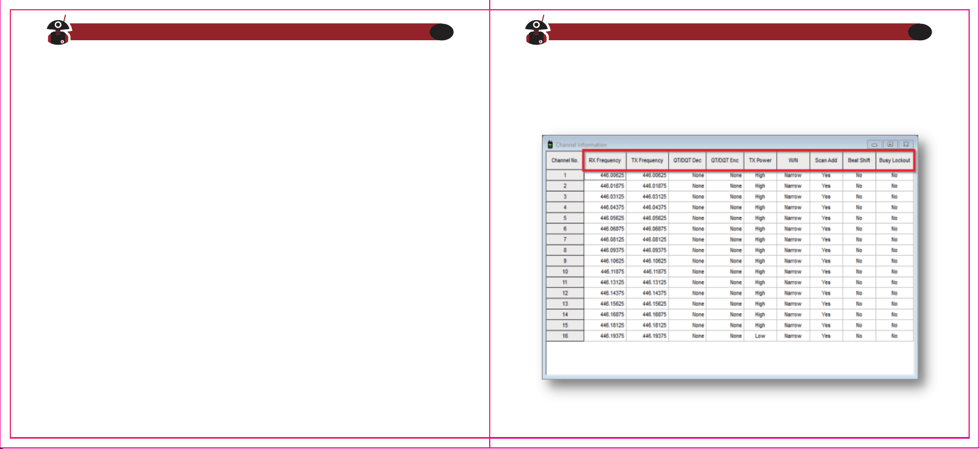The height and width of the screenshot is (449, 980).
Task: Select channel row header 8
Action: click(565, 250)
